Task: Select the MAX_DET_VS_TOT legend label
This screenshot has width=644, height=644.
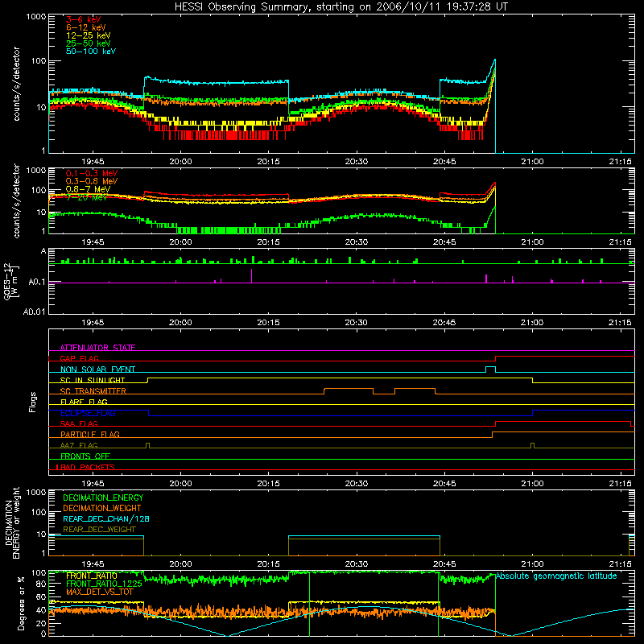Action: [x=100, y=592]
